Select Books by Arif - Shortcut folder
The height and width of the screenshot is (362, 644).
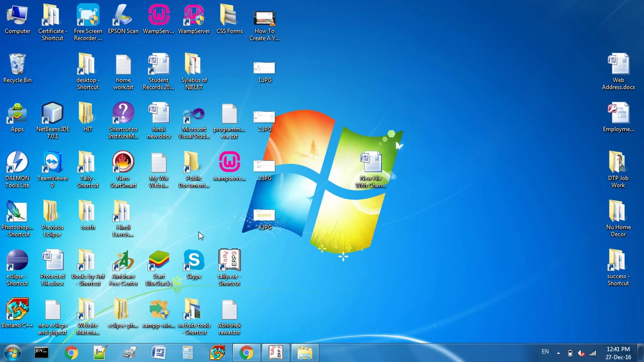point(88,268)
